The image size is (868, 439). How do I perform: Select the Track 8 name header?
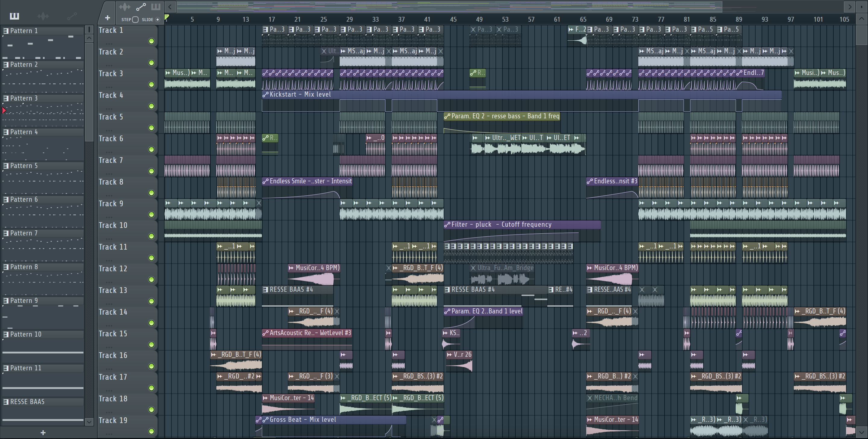[x=111, y=182]
